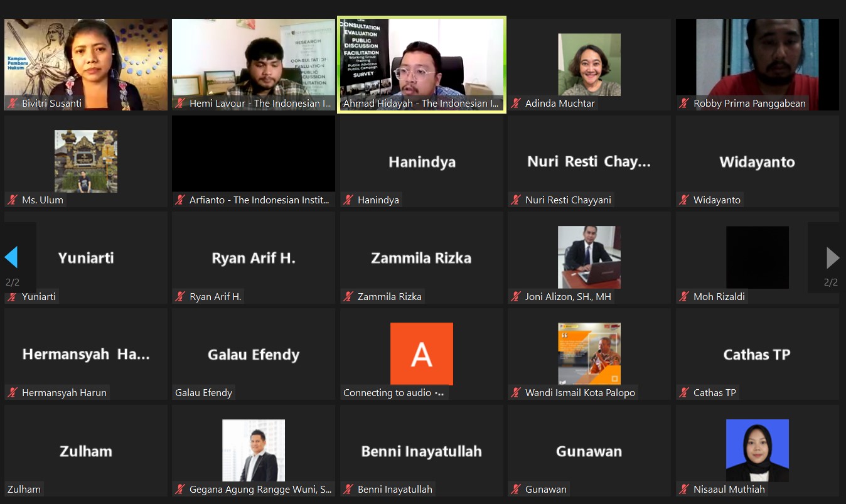The width and height of the screenshot is (846, 504).
Task: Click muted microphone icon for Nisaaul Muthiah
Action: click(684, 490)
